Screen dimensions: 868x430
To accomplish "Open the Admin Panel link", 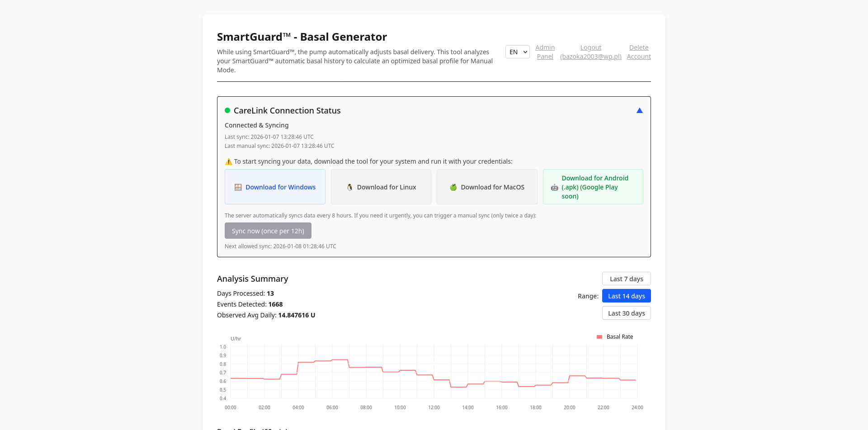I will point(545,52).
